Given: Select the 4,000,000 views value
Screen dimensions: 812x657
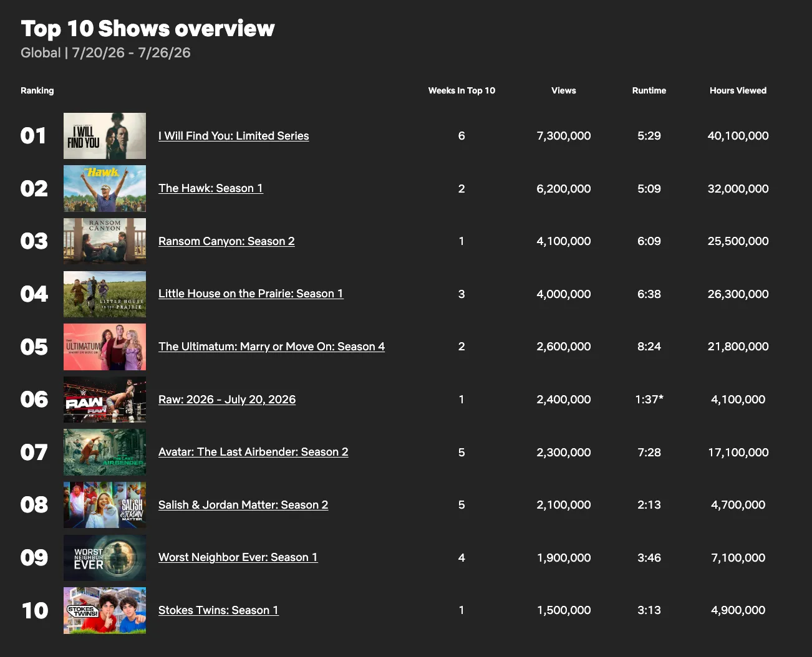Looking at the screenshot, I should coord(564,294).
